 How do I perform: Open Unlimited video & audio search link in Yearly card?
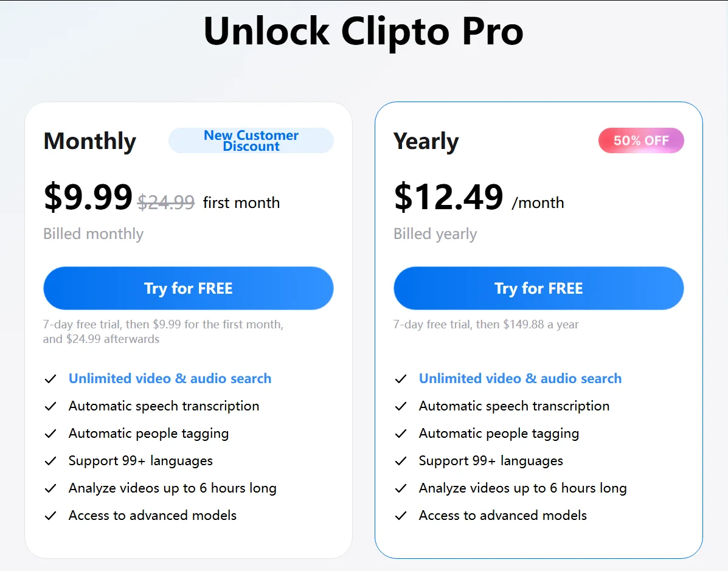click(x=520, y=378)
